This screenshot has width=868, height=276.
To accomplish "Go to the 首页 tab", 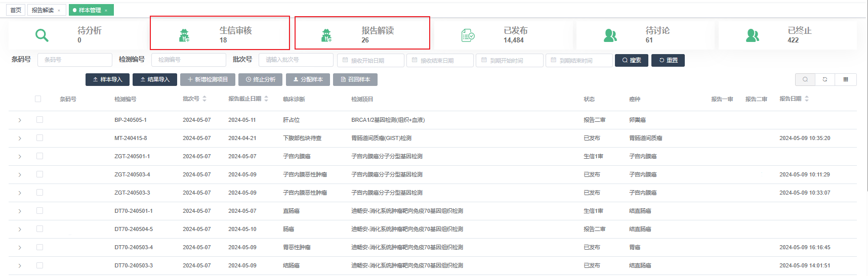I will click(16, 10).
